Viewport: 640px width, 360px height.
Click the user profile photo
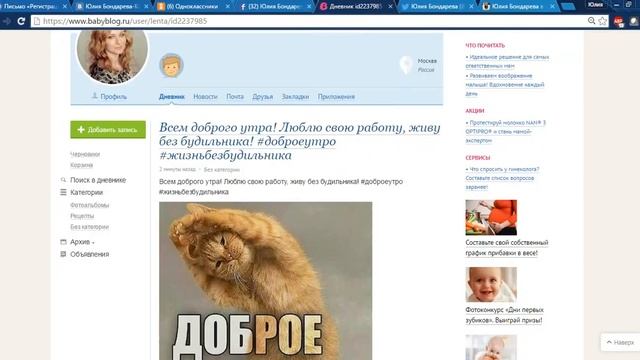point(112,57)
